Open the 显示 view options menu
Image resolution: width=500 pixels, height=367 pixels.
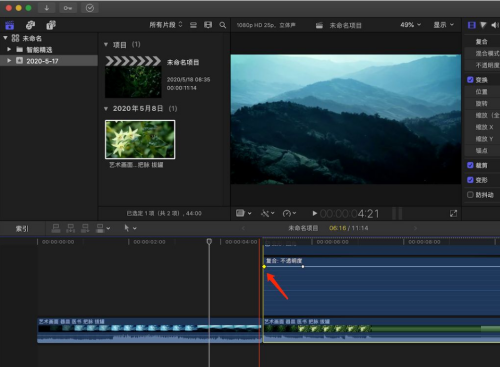tap(443, 25)
